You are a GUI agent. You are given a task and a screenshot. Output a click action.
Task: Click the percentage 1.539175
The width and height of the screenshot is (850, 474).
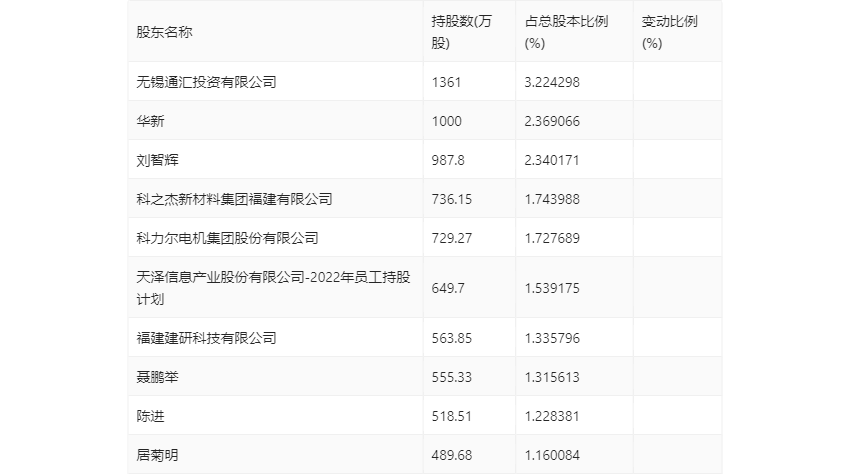tap(552, 288)
